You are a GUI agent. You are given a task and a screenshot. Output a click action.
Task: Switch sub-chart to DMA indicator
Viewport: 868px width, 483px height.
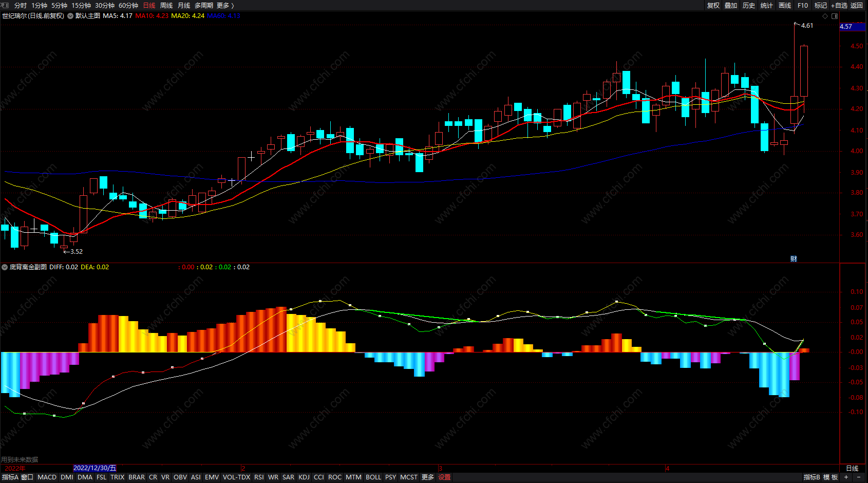tap(85, 477)
